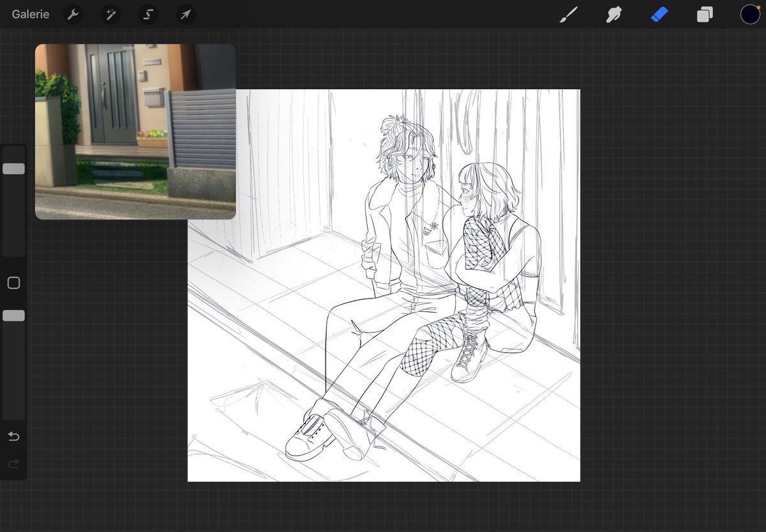Tap the redo arrow

(x=13, y=464)
